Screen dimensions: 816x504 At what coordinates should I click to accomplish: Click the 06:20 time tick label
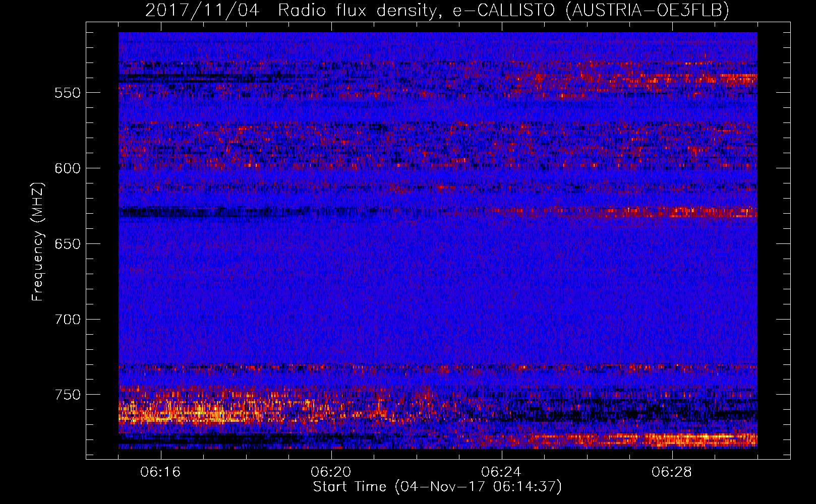point(331,472)
